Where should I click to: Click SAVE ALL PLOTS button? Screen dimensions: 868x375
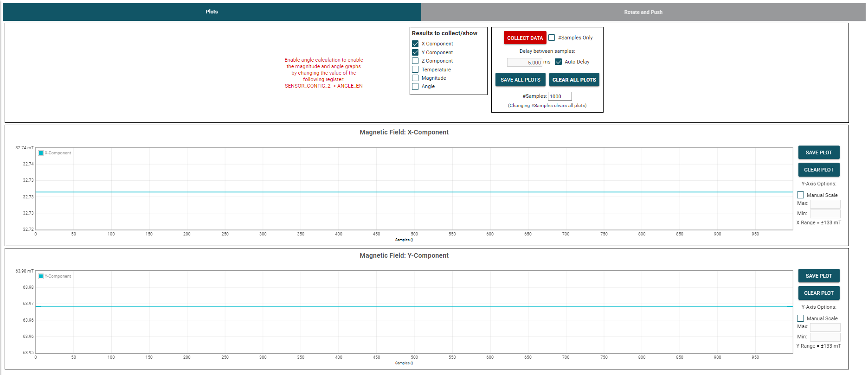[521, 80]
